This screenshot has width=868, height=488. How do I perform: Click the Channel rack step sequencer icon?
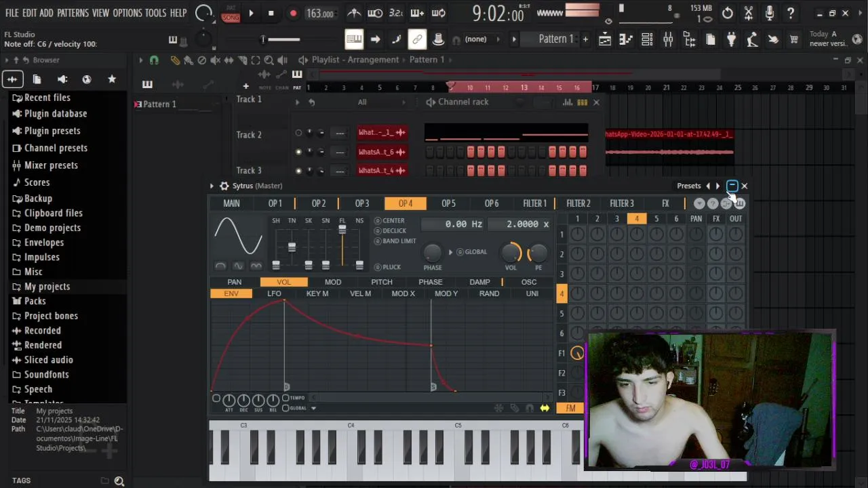[582, 102]
